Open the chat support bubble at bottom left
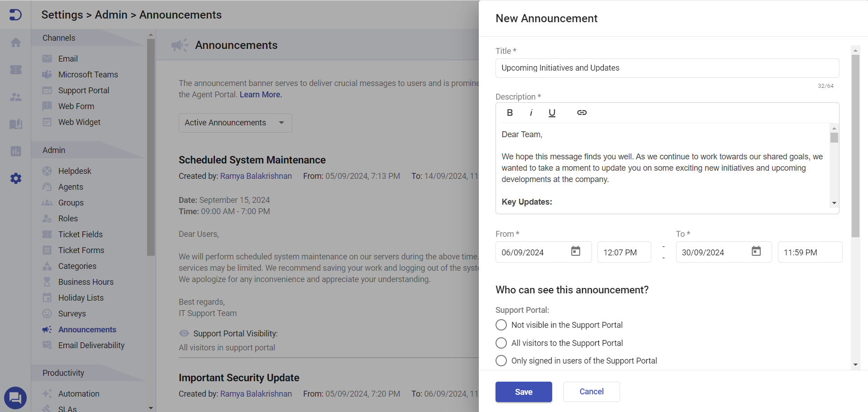Screen dimensions: 868x412 pos(16,398)
